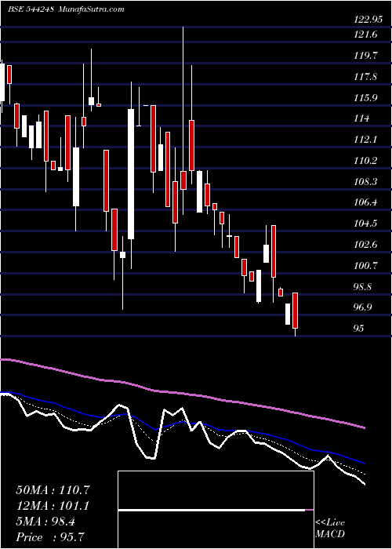
Task: Click the 108.3 price axis label
Action: point(365,181)
